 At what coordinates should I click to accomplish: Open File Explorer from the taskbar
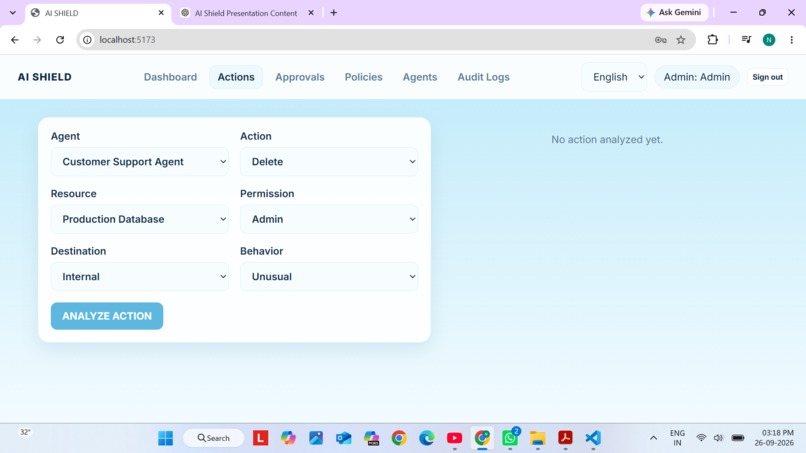(x=538, y=438)
